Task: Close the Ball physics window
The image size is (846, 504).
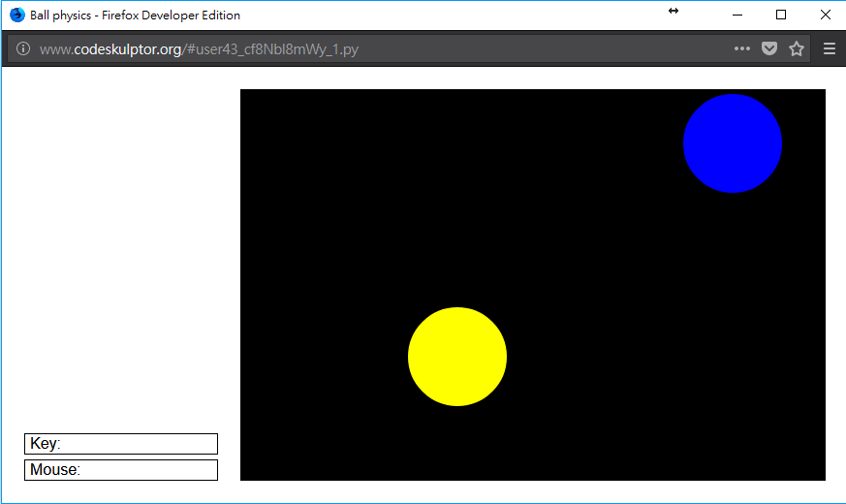Action: (x=825, y=16)
